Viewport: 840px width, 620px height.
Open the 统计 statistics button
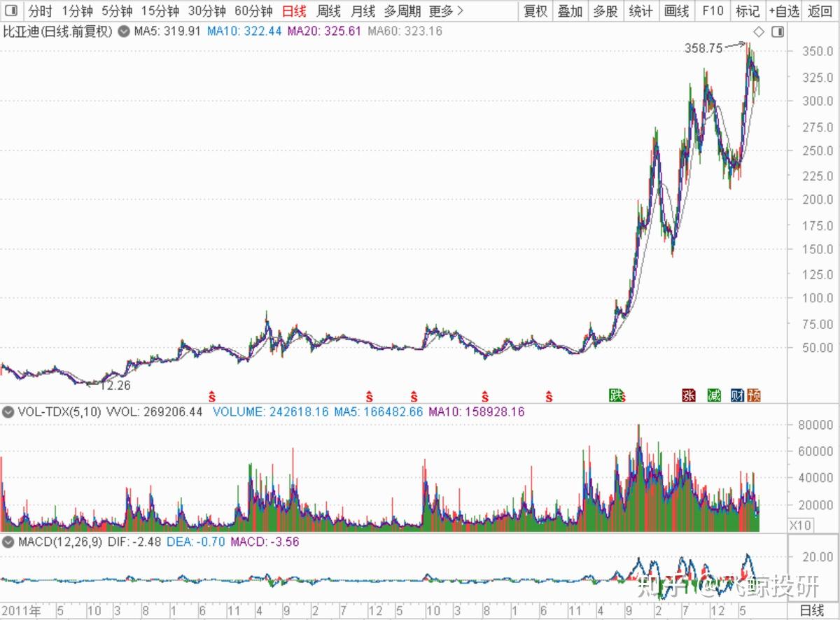pyautogui.click(x=640, y=11)
